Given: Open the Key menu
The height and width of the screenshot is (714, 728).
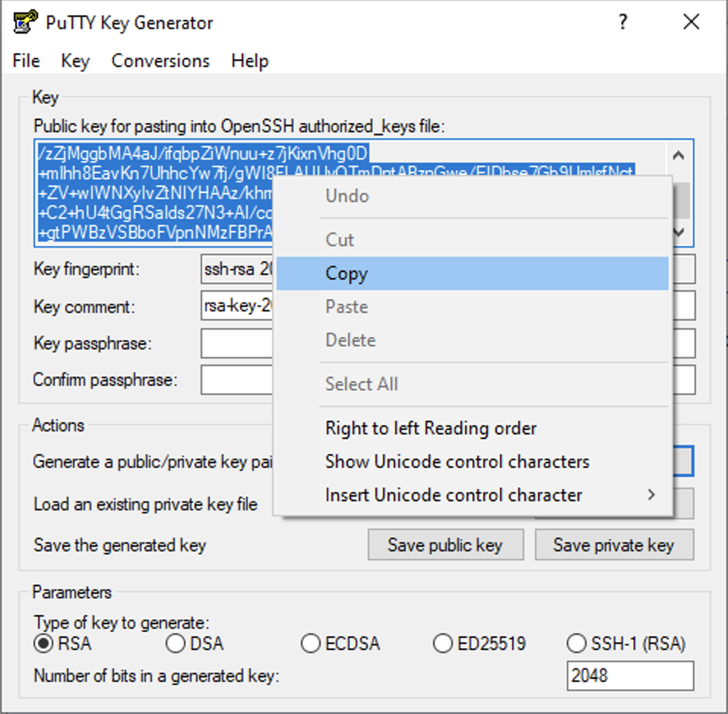Looking at the screenshot, I should [74, 61].
